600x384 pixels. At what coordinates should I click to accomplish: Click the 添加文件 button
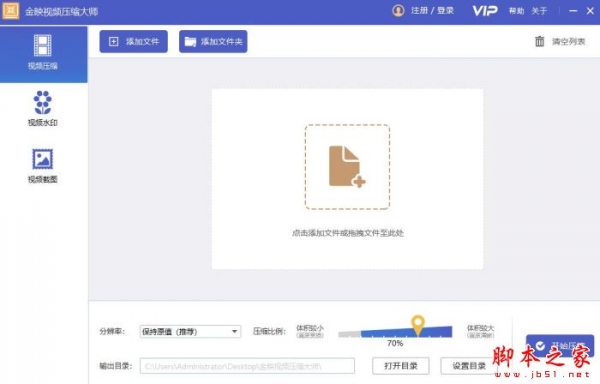tap(134, 41)
